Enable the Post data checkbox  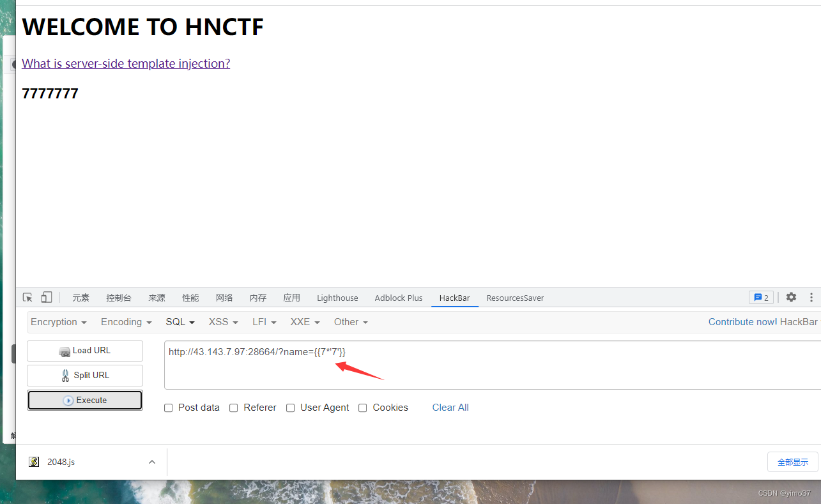click(x=168, y=408)
